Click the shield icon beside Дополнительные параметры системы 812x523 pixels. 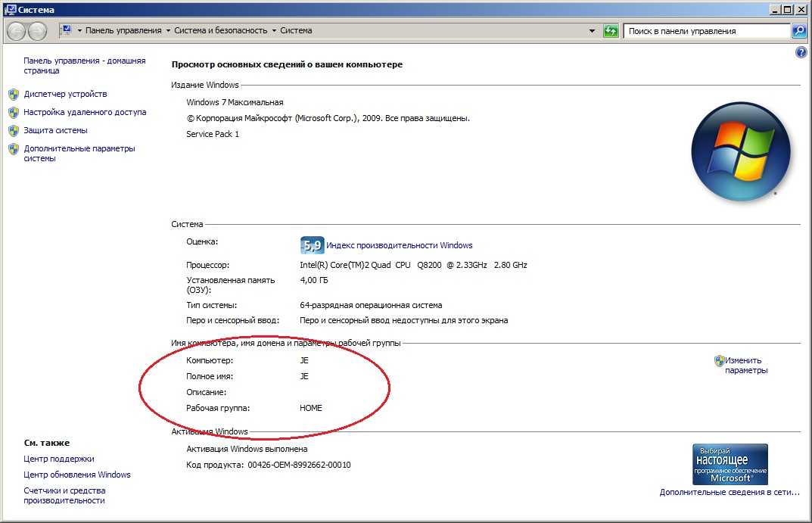[14, 149]
